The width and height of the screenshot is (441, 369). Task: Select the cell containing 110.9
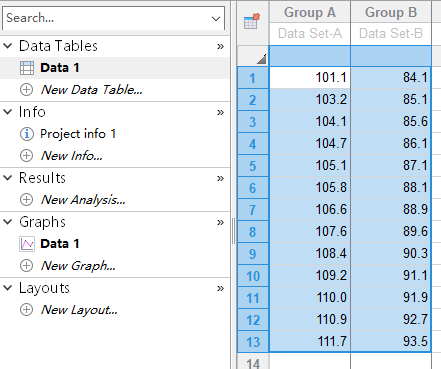pos(310,320)
